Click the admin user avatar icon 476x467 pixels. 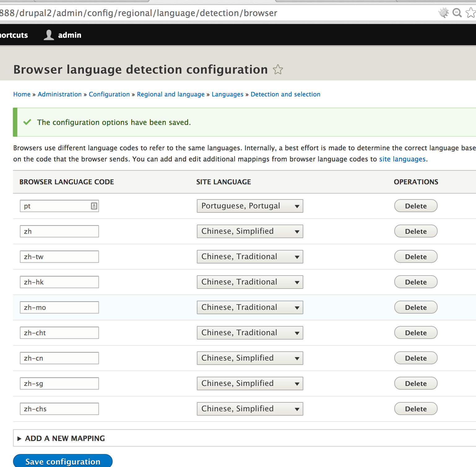(49, 35)
